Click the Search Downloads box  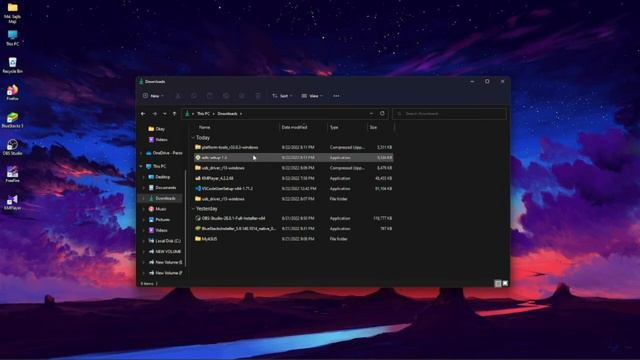coord(449,113)
